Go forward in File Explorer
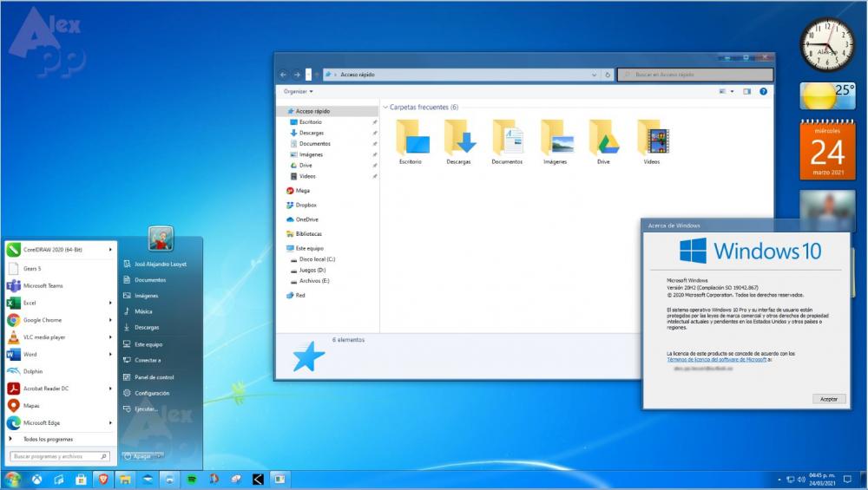The width and height of the screenshot is (868, 490). tap(297, 75)
